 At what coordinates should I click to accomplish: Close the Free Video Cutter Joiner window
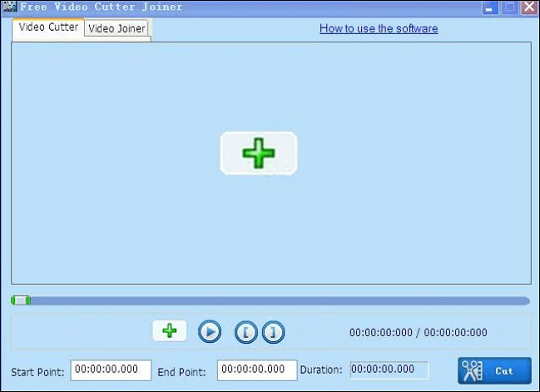click(529, 7)
